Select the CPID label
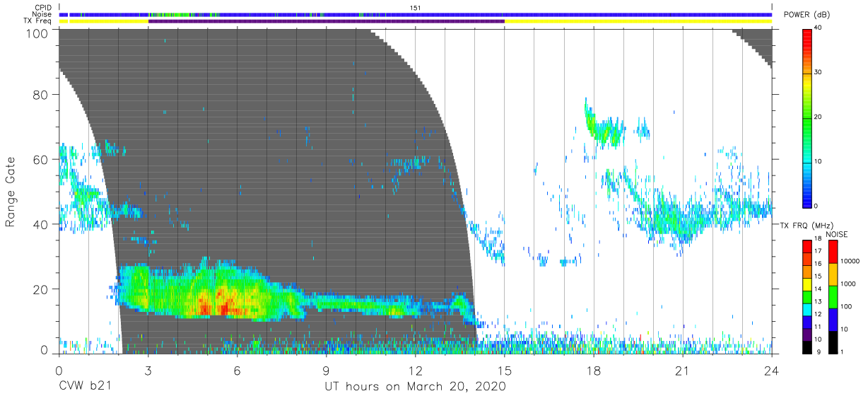Viewport: 868px width, 401px height. [x=43, y=8]
